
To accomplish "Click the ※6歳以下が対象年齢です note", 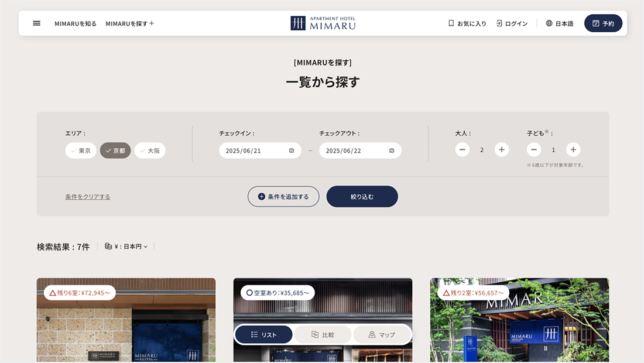I will click(x=555, y=165).
